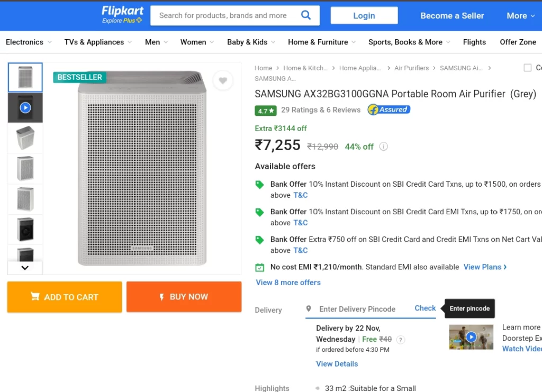Click the search magnifier icon
The height and width of the screenshot is (392, 542).
[305, 15]
